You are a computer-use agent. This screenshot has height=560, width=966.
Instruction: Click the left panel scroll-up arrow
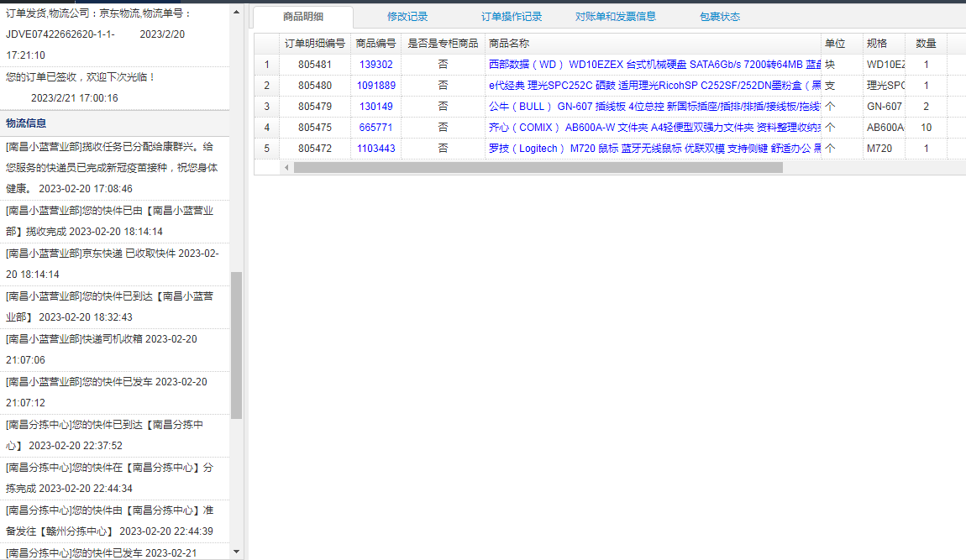point(236,12)
